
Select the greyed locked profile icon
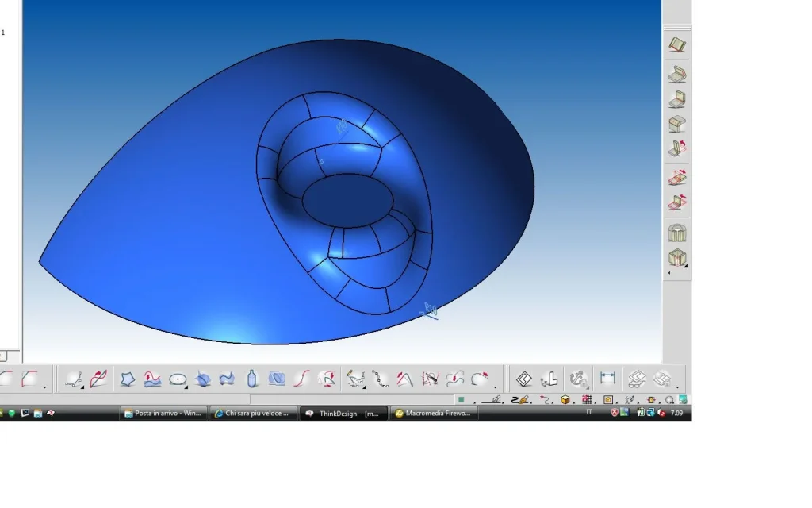pos(662,379)
